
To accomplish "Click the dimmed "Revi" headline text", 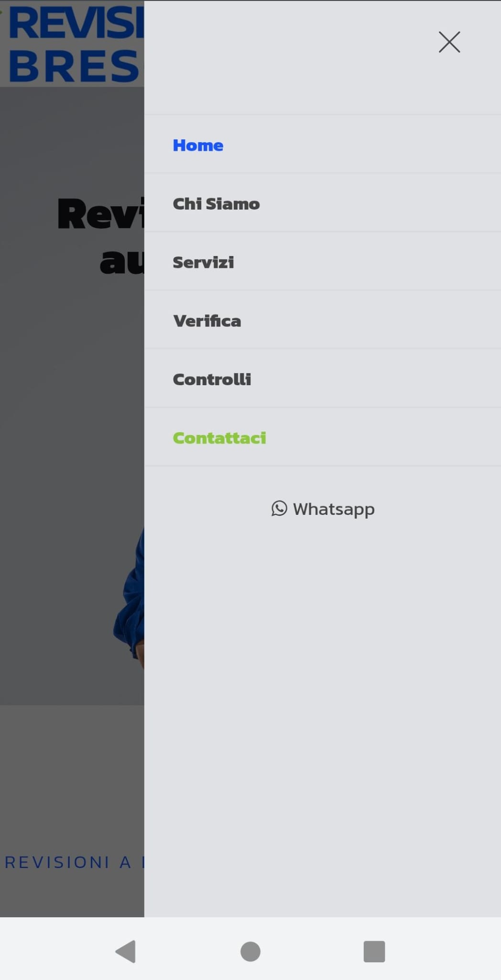I will click(101, 213).
